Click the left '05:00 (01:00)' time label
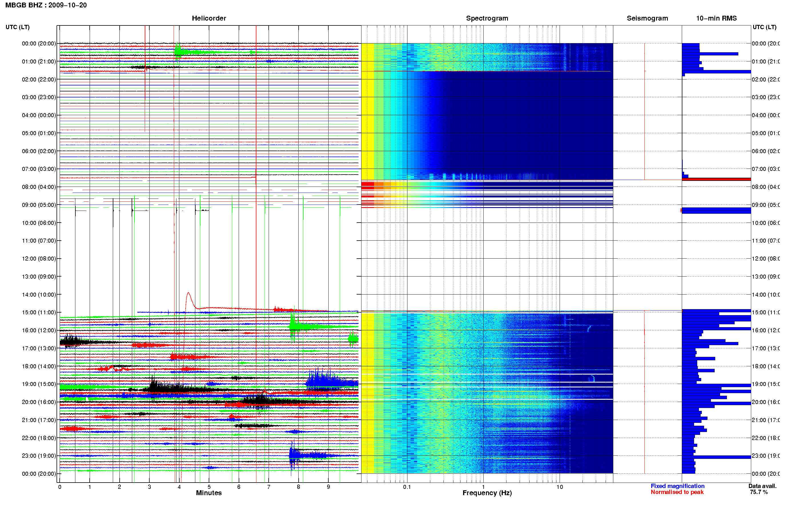The height and width of the screenshot is (508, 812). (x=39, y=133)
